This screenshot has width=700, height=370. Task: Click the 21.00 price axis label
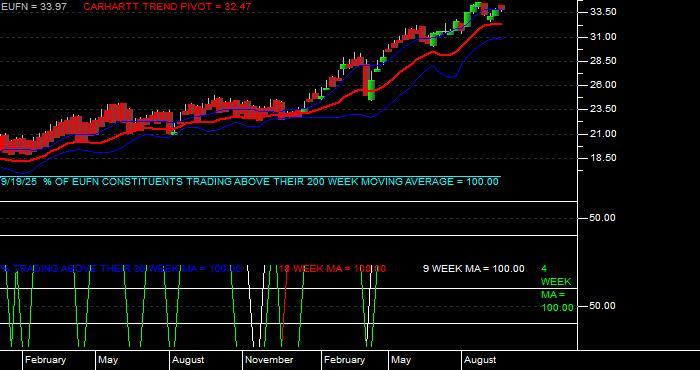tap(603, 133)
